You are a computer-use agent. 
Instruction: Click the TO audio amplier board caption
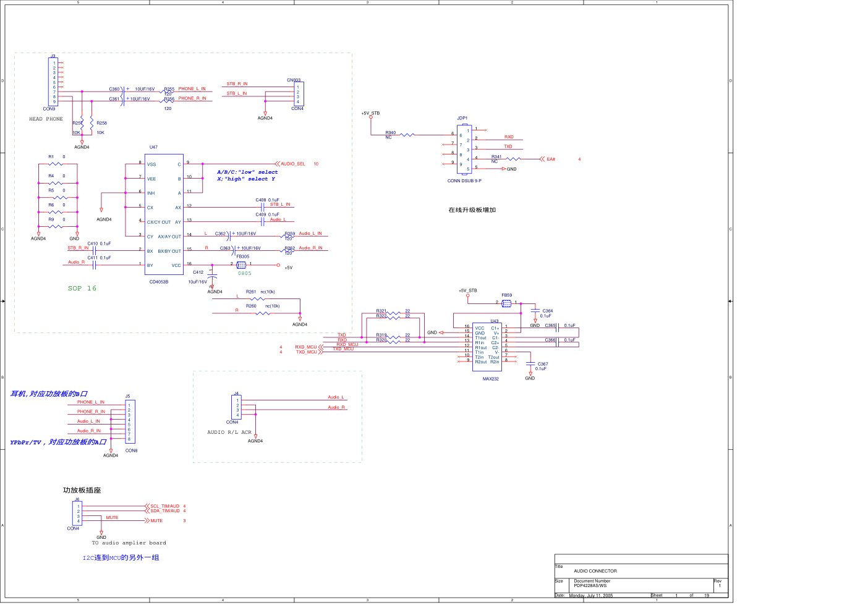pyautogui.click(x=129, y=543)
